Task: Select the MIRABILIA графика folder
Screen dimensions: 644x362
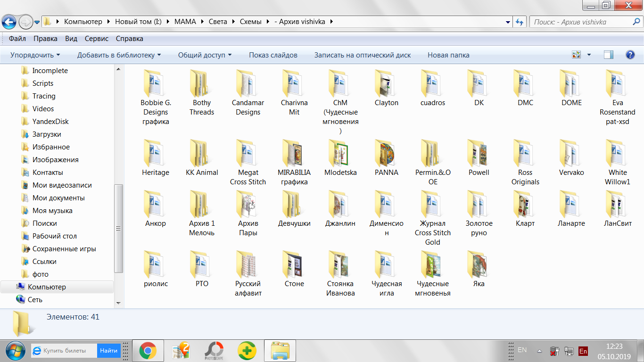Action: point(294,163)
